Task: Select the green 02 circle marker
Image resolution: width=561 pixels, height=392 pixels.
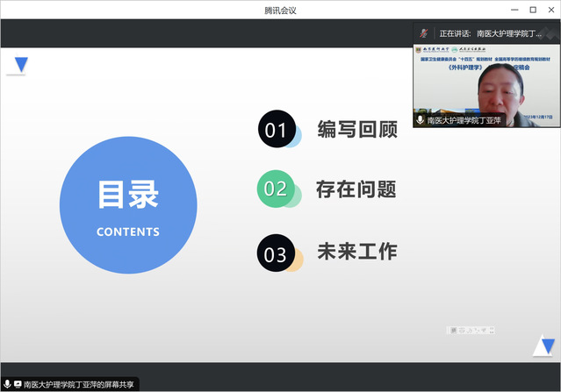Action: 275,188
